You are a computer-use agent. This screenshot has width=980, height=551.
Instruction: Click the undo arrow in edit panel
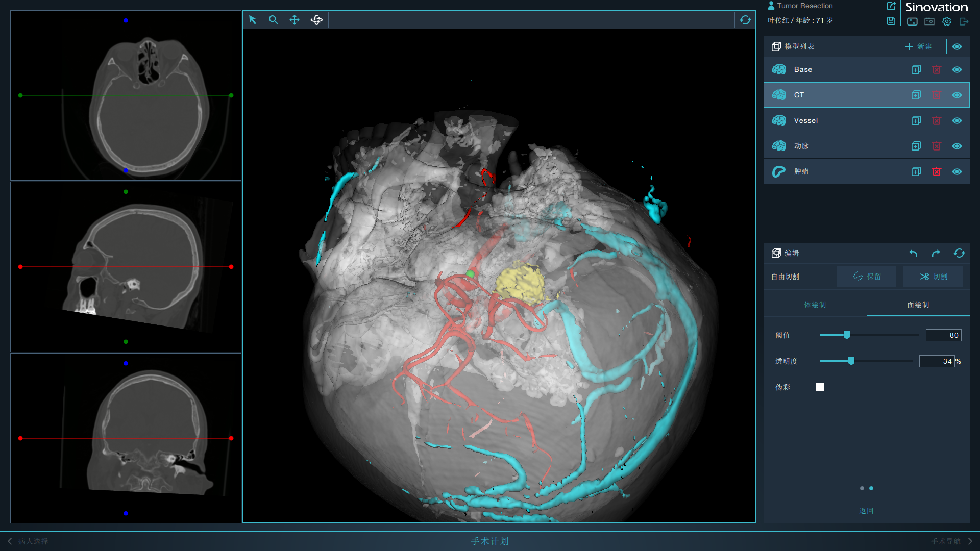tap(913, 253)
